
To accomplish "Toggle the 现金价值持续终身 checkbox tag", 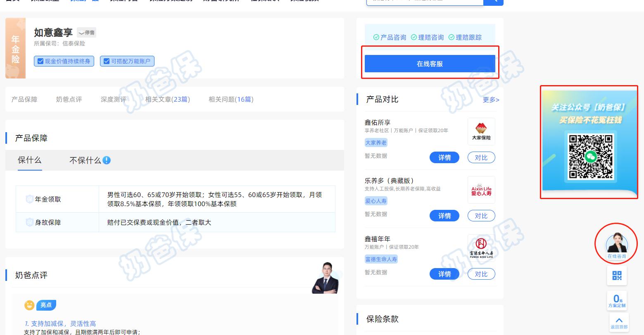I will (64, 61).
